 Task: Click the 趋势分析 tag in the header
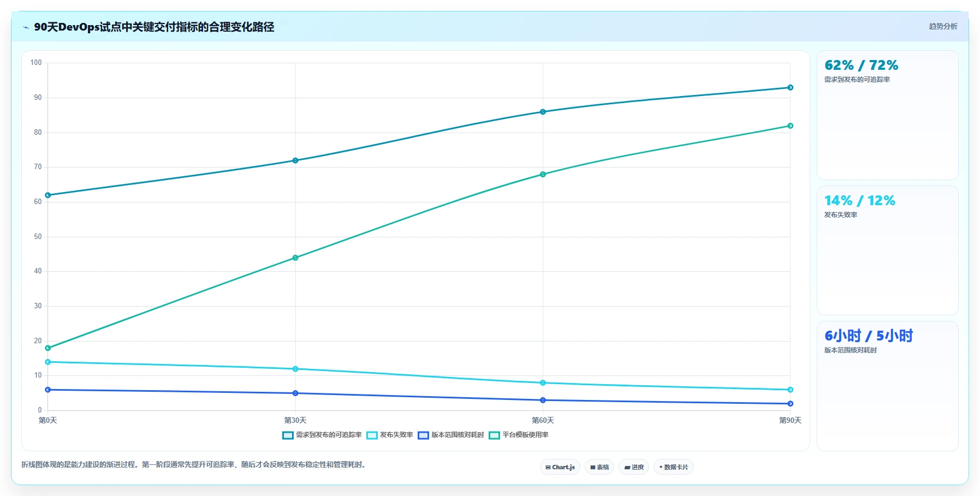943,26
